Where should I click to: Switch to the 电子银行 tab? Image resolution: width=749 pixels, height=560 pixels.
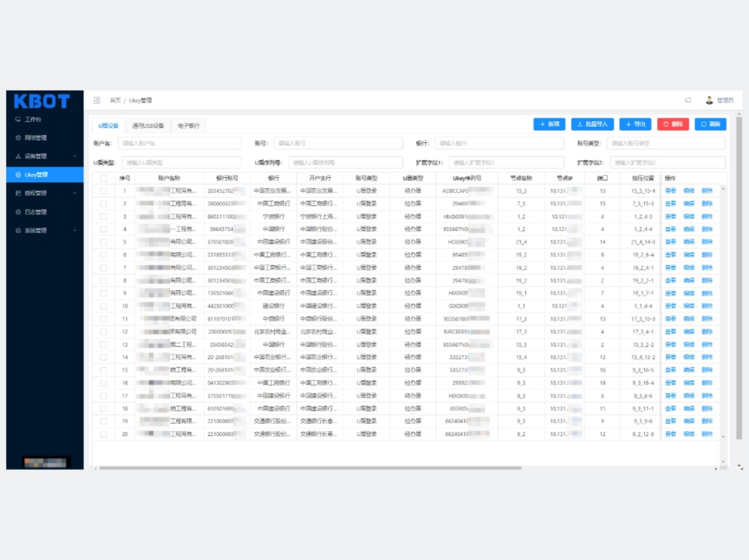click(189, 126)
